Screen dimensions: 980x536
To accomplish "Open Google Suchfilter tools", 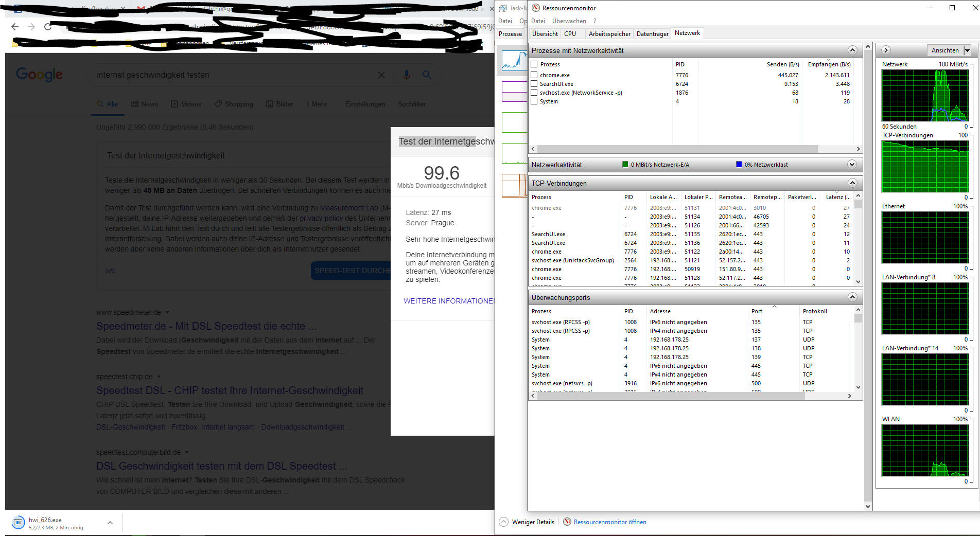I will [x=411, y=104].
